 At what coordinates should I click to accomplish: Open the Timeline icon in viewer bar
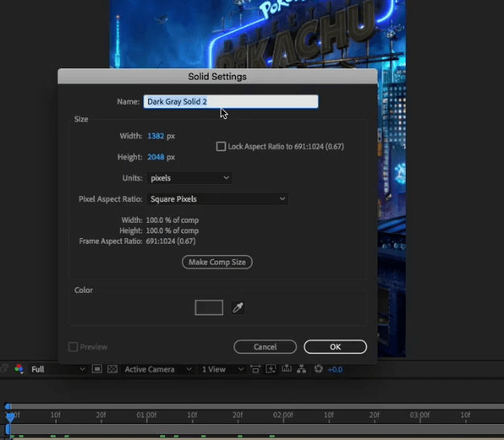pyautogui.click(x=287, y=368)
